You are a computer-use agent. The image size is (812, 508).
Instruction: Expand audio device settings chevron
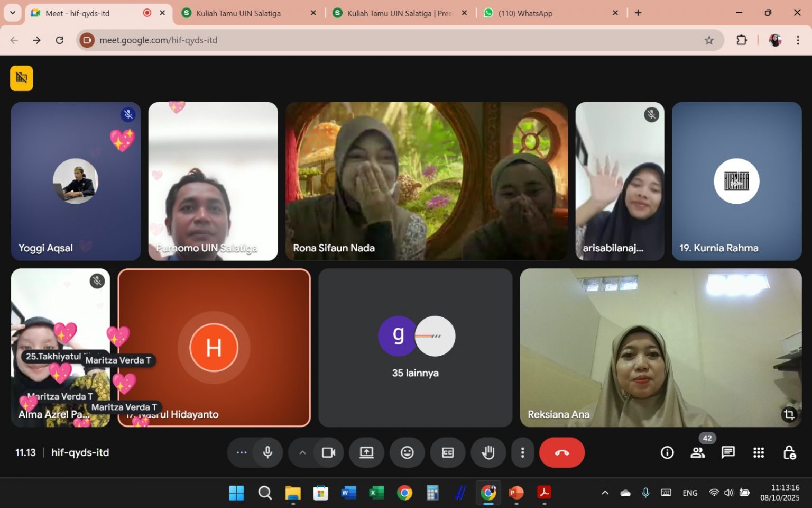pos(302,452)
